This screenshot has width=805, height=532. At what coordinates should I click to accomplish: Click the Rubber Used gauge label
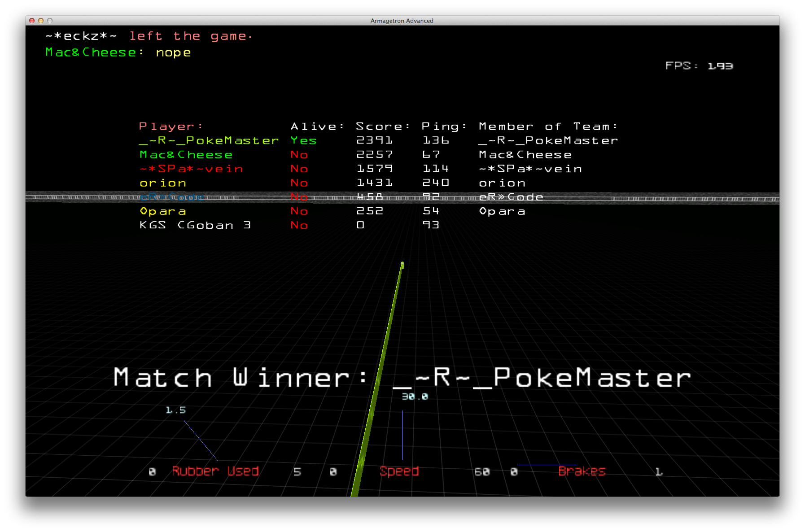pos(215,471)
